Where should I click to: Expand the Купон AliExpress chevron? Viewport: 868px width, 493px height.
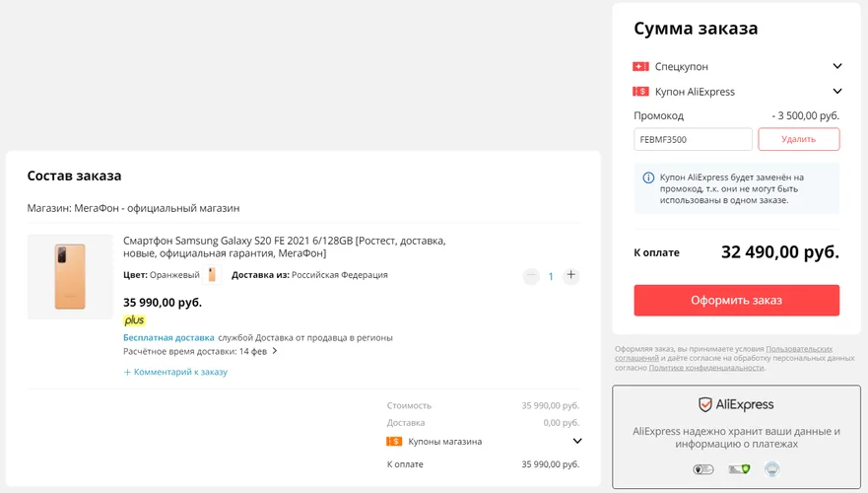click(837, 91)
